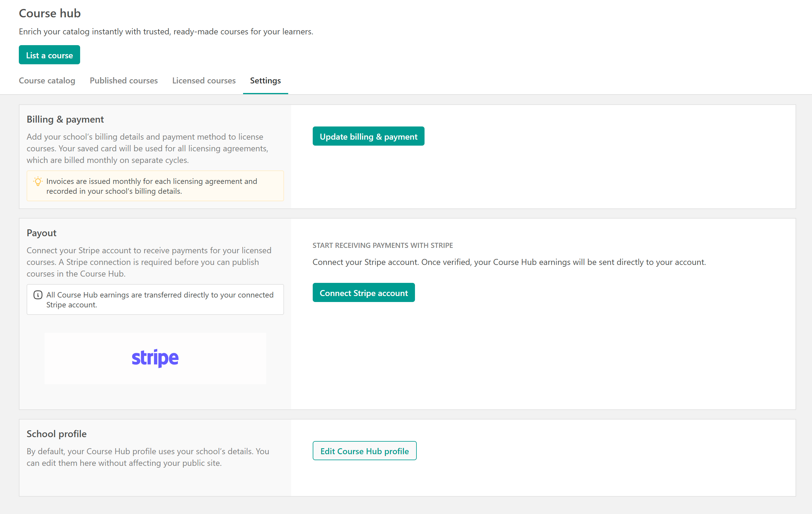Switch to Published courses tab
This screenshot has width=812, height=514.
click(x=123, y=81)
